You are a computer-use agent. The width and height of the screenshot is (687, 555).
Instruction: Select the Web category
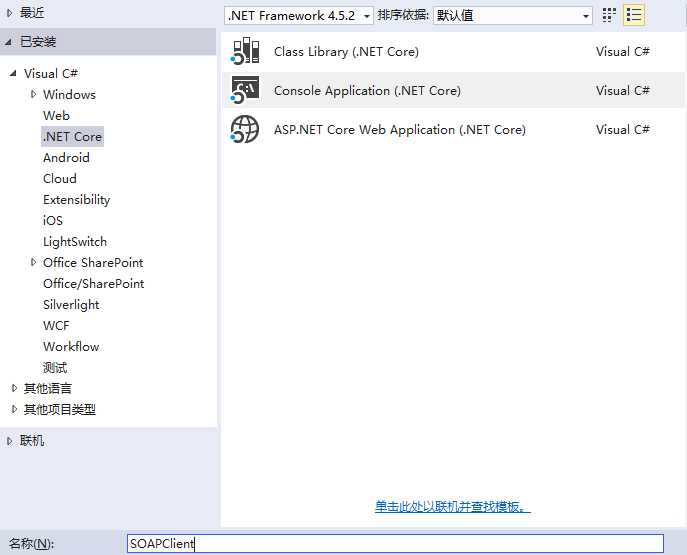pyautogui.click(x=56, y=116)
